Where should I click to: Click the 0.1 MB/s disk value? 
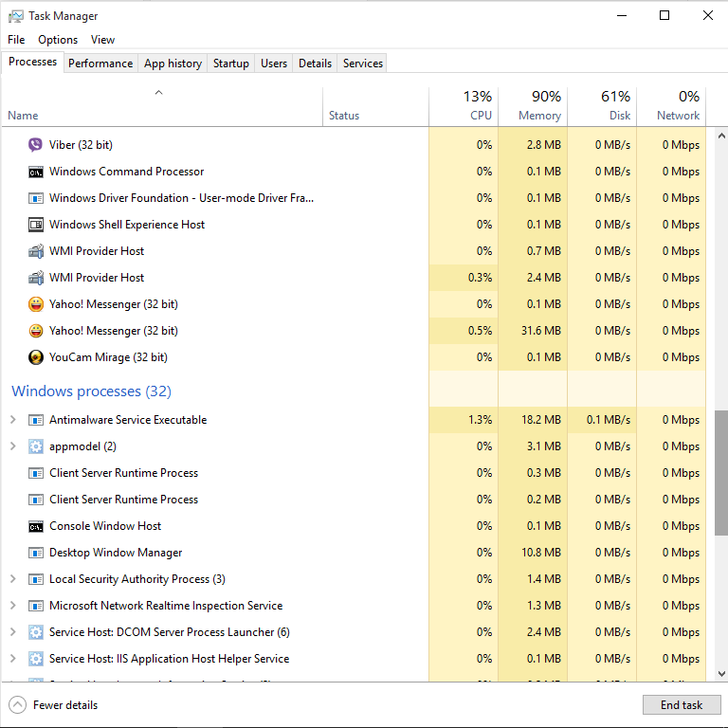[609, 420]
